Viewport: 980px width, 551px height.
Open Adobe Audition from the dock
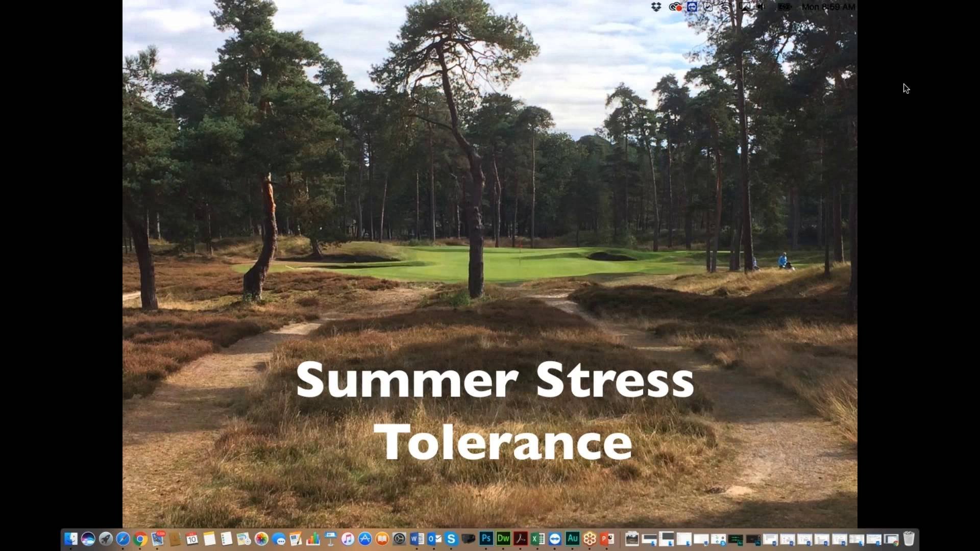(x=572, y=539)
